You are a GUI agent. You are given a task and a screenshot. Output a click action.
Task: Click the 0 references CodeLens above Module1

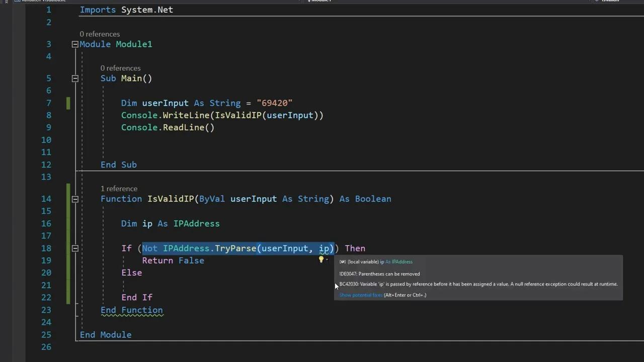100,34
